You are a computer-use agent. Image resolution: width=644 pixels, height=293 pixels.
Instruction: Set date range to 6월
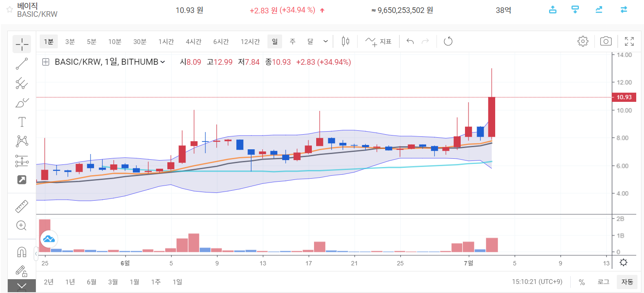[x=91, y=282]
